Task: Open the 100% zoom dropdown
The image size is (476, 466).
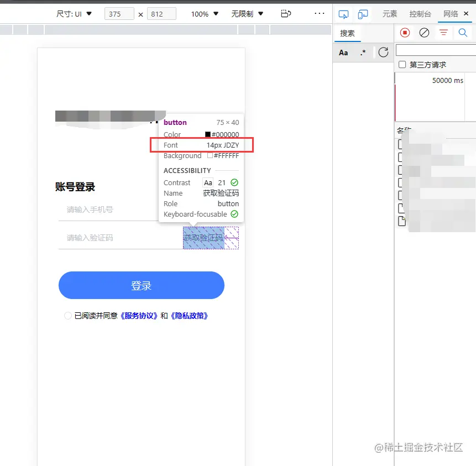Action: [205, 14]
